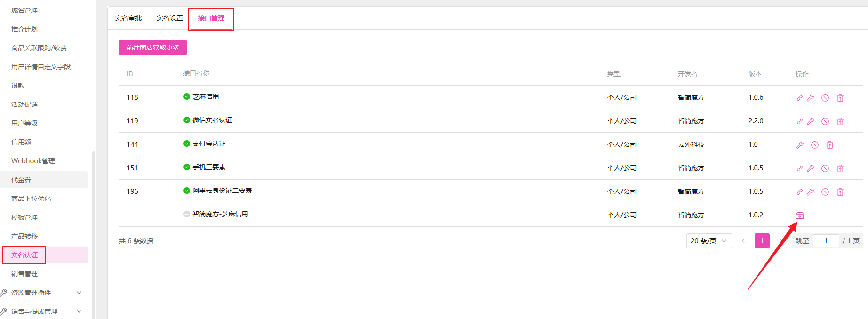
Task: Switch to the 实名设置 tab
Action: [x=170, y=18]
